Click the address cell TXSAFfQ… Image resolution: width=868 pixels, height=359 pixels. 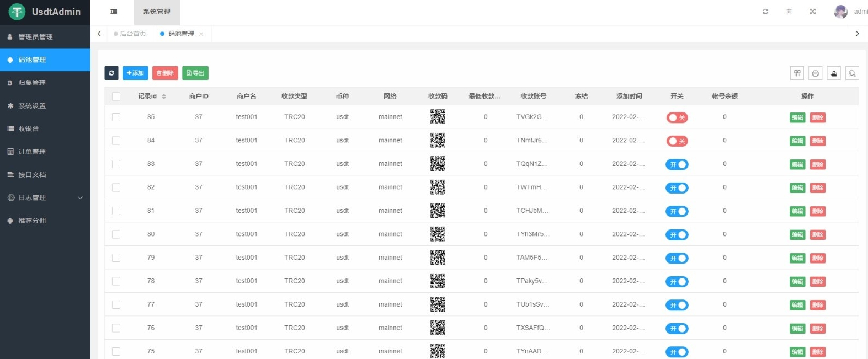coord(533,328)
